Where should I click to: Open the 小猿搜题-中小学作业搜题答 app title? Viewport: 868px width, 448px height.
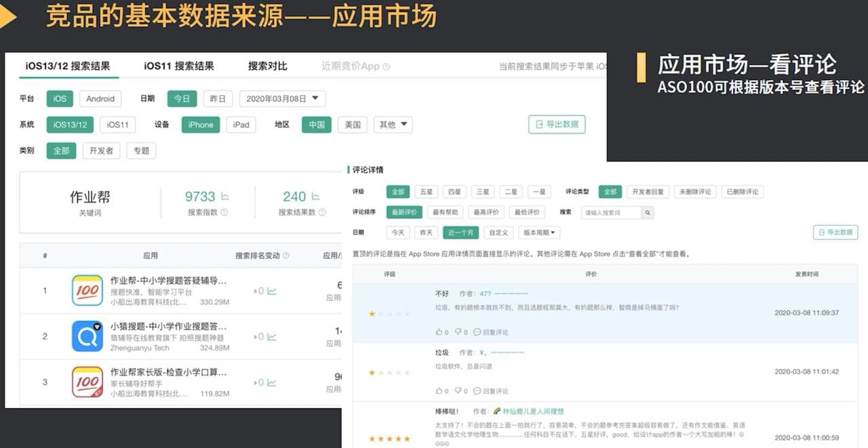tap(168, 326)
